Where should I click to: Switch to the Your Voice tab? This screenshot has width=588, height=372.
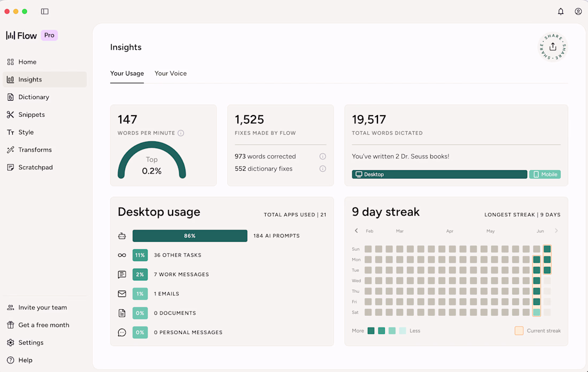point(171,73)
